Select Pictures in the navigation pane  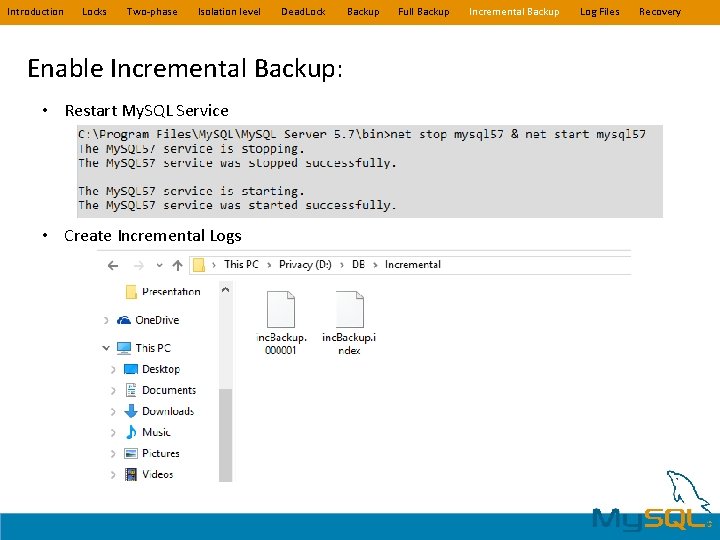(x=161, y=454)
